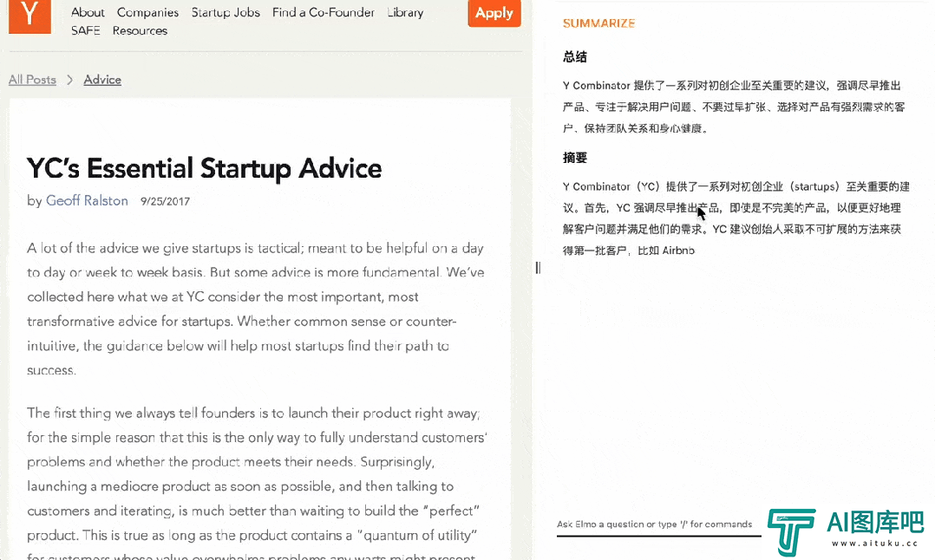Click the panel divider handle
935x560 pixels.
pyautogui.click(x=538, y=268)
